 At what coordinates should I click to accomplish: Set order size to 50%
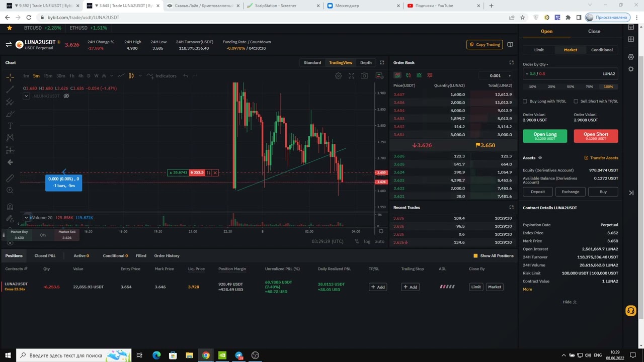point(571,86)
